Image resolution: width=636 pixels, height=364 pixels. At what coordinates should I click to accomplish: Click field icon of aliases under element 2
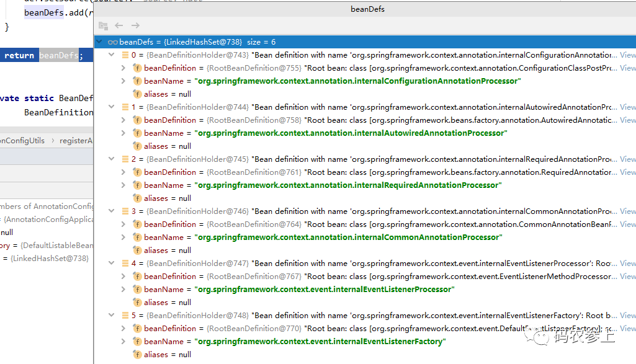tap(137, 198)
